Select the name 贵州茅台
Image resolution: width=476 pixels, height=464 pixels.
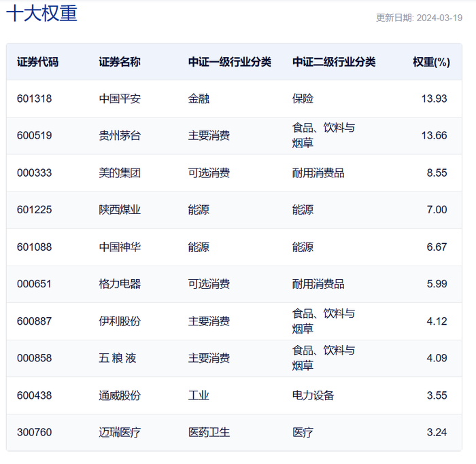(x=120, y=135)
